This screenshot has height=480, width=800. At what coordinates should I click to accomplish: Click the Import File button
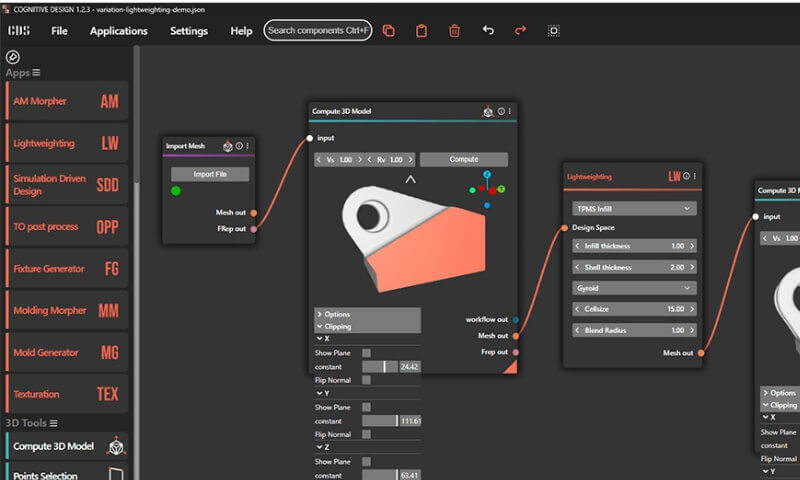(210, 174)
